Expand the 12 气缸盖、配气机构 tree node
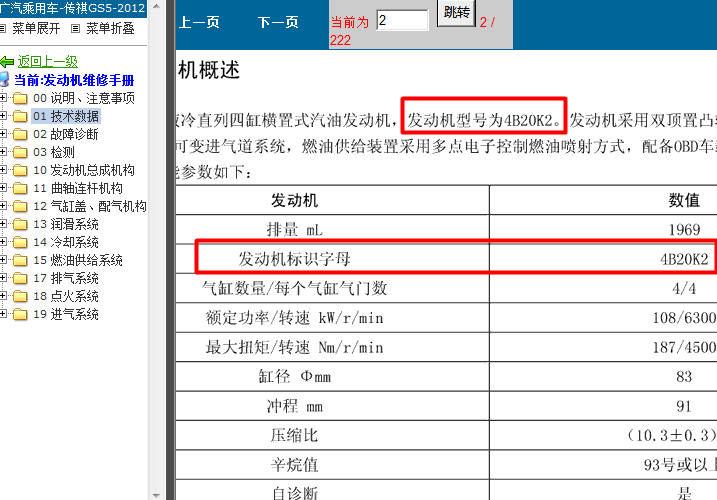 (3, 205)
